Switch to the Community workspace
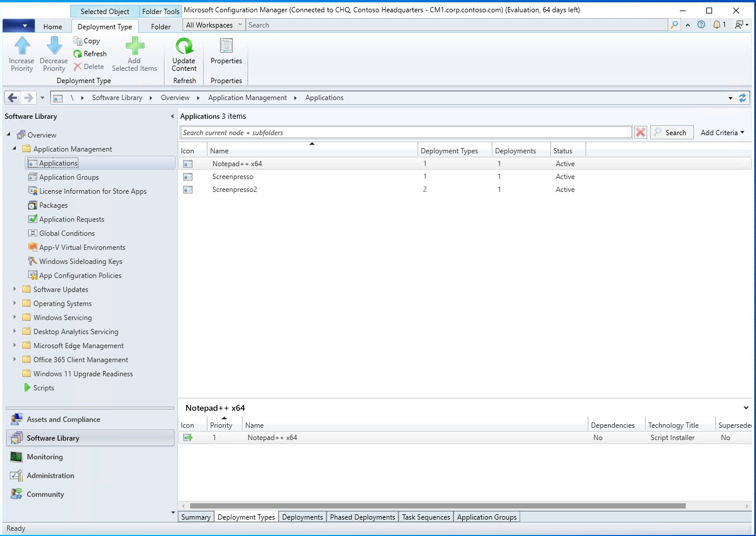The height and width of the screenshot is (536, 756). point(90,494)
